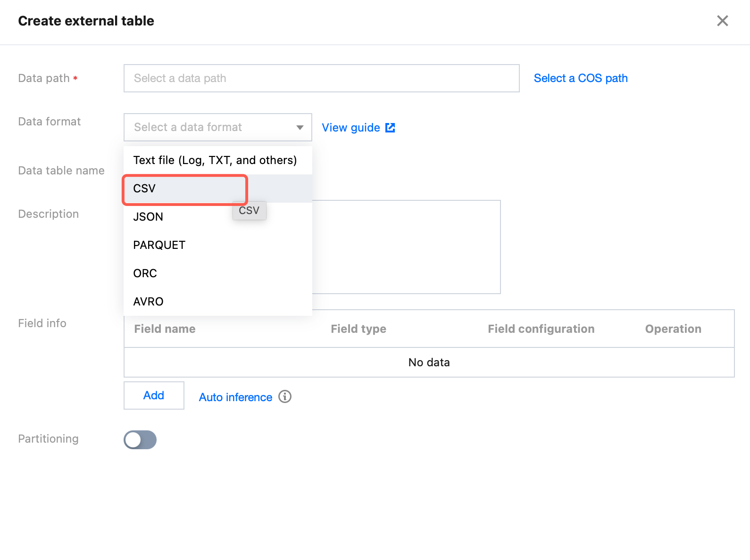This screenshot has width=750, height=560.
Task: Close the Create external table dialog
Action: (x=722, y=21)
